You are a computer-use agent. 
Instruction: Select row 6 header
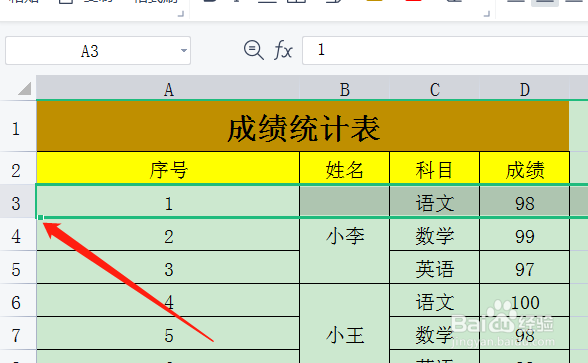click(18, 300)
